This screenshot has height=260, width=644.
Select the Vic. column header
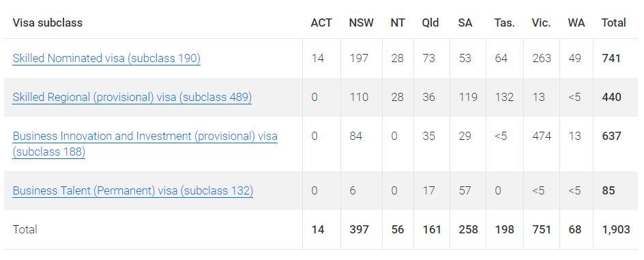coord(541,23)
